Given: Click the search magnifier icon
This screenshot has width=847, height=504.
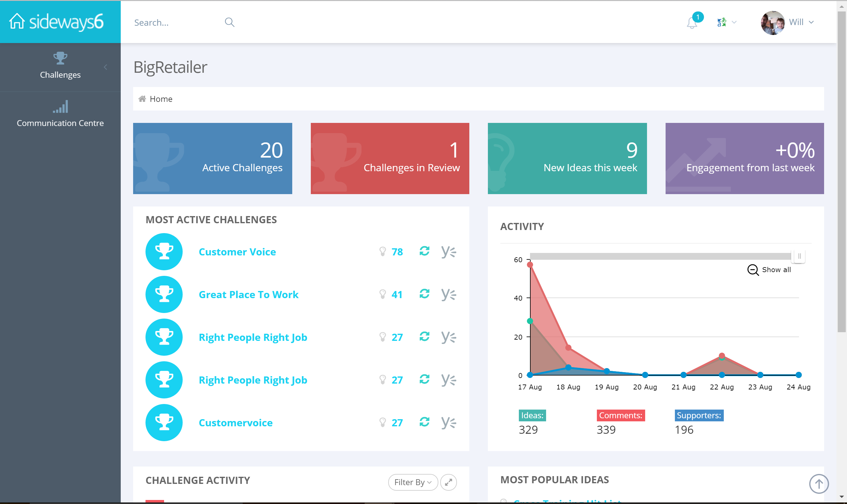Looking at the screenshot, I should 230,22.
